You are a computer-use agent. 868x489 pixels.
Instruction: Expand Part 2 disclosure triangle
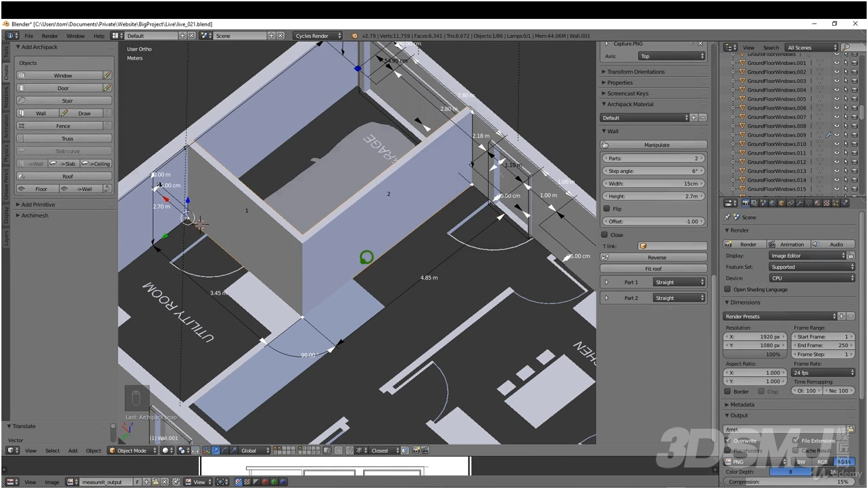pyautogui.click(x=607, y=298)
